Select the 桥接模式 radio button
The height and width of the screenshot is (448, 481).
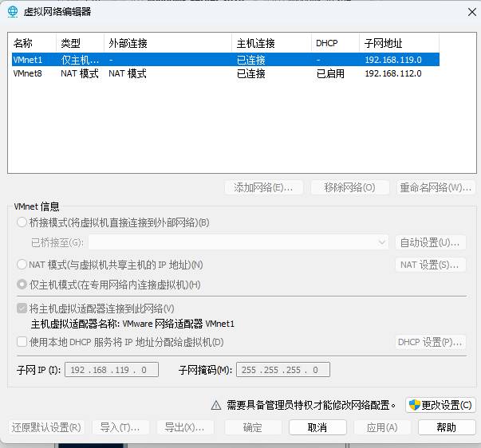point(22,222)
